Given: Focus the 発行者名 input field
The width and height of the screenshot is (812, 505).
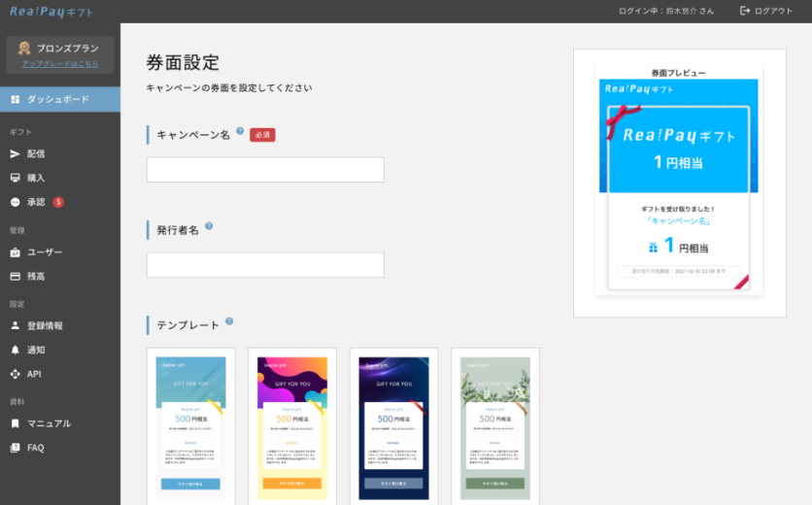Looking at the screenshot, I should (265, 265).
